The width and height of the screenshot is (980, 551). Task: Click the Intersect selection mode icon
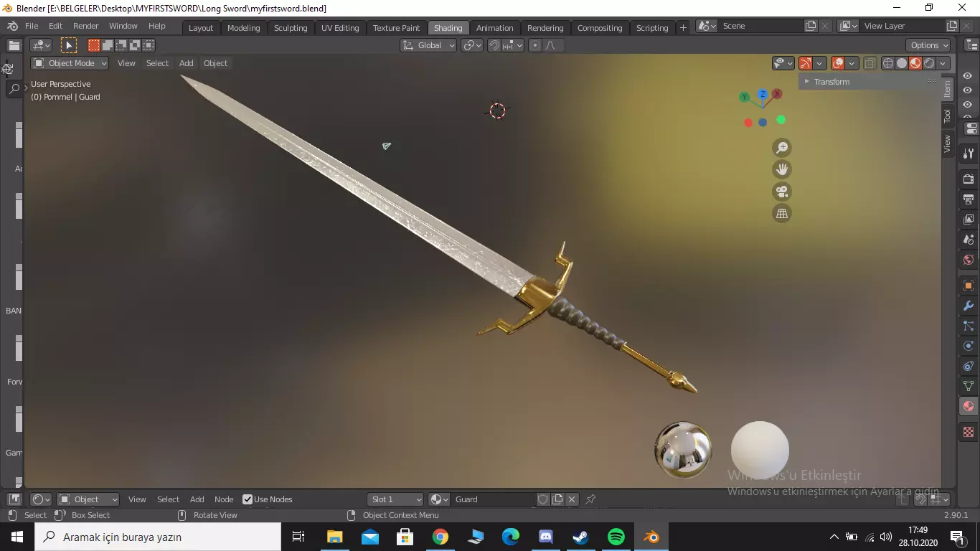149,45
